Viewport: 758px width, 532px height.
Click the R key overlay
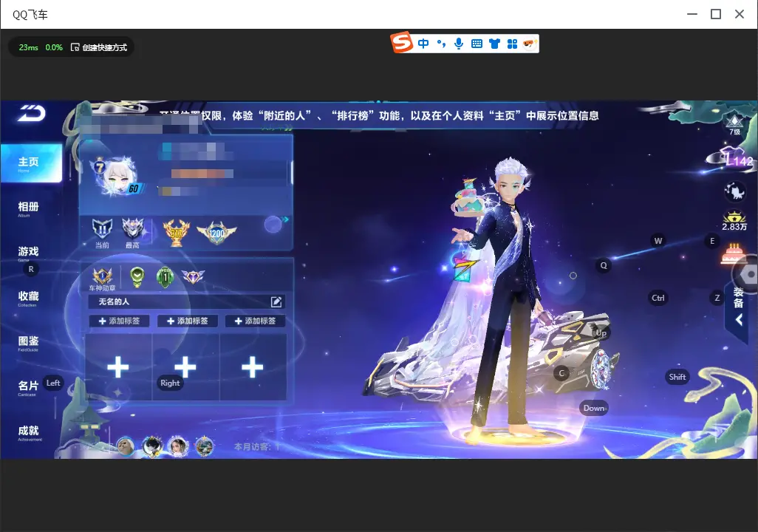tap(31, 269)
